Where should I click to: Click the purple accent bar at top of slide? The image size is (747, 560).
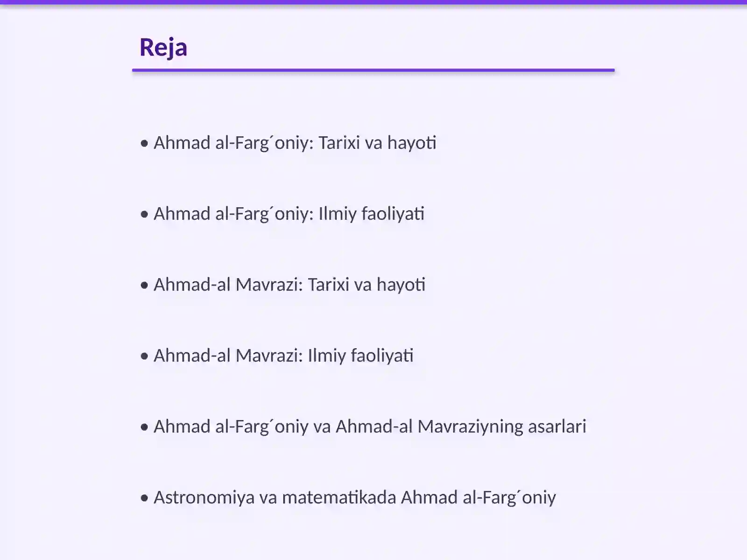pos(373,2)
